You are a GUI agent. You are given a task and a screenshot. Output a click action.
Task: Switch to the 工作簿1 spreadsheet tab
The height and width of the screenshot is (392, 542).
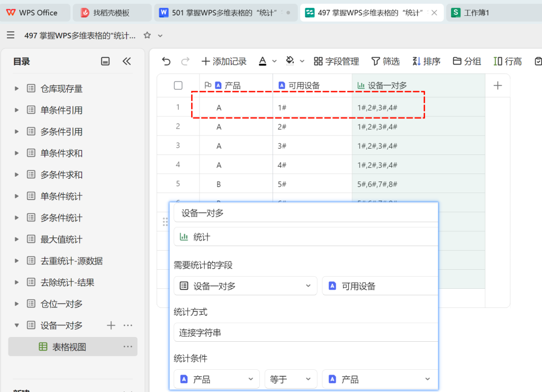pyautogui.click(x=494, y=13)
